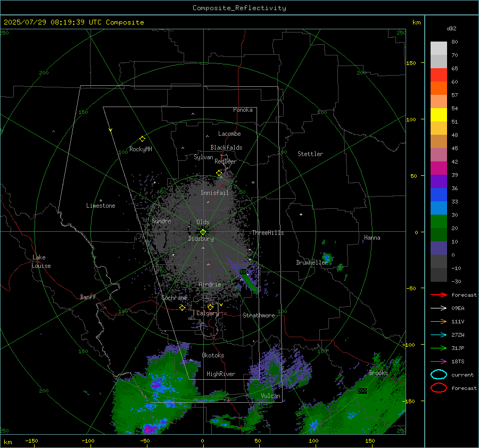This screenshot has width=479, height=448.
Task: Click the Didsbury label
Action: tap(201, 239)
